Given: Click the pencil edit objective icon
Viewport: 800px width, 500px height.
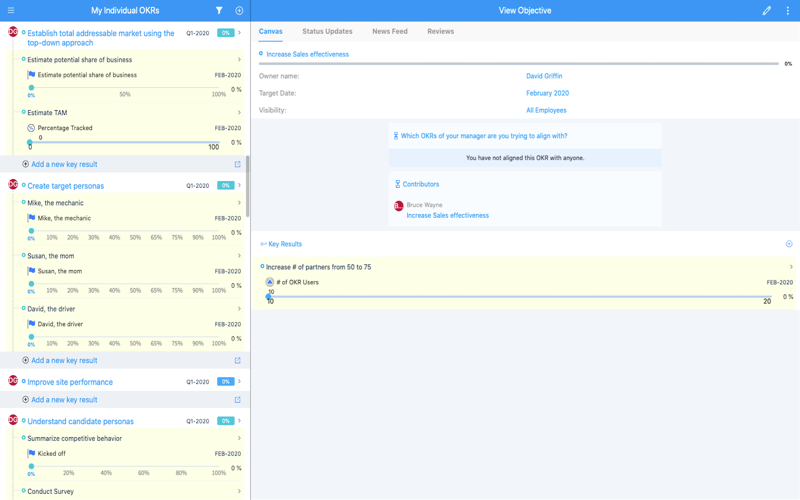Looking at the screenshot, I should coord(766,10).
